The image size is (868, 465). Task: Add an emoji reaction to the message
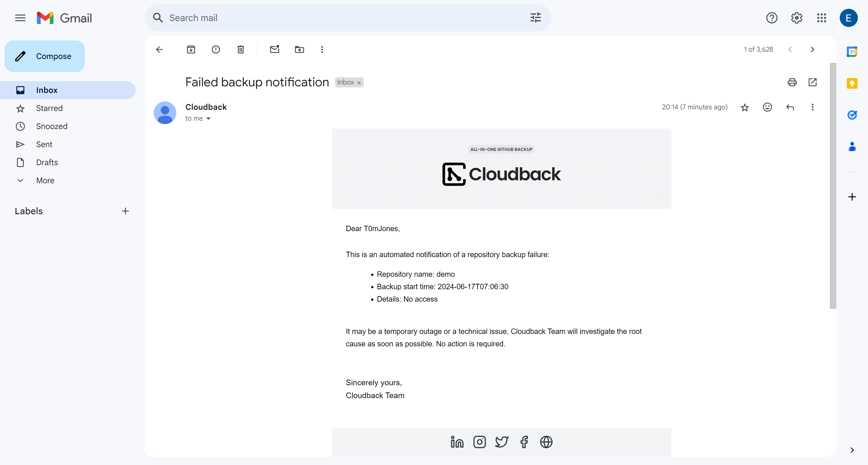point(767,107)
